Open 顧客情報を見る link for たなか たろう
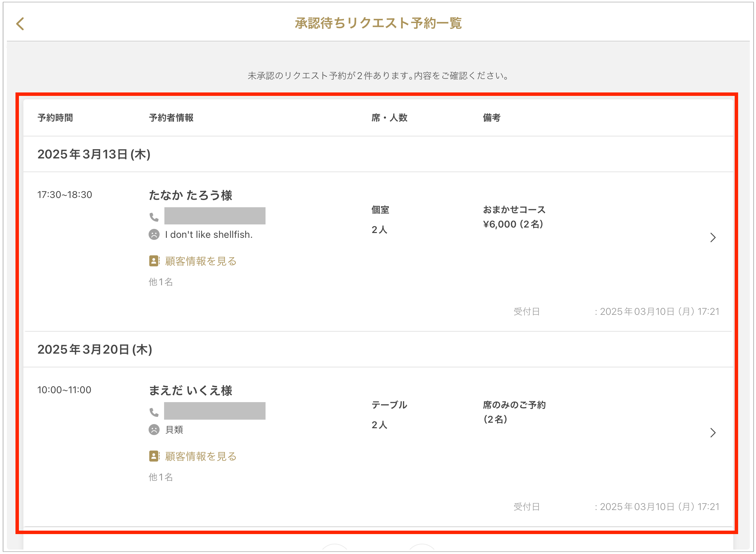Viewport: 756px width, 554px height. point(201,261)
